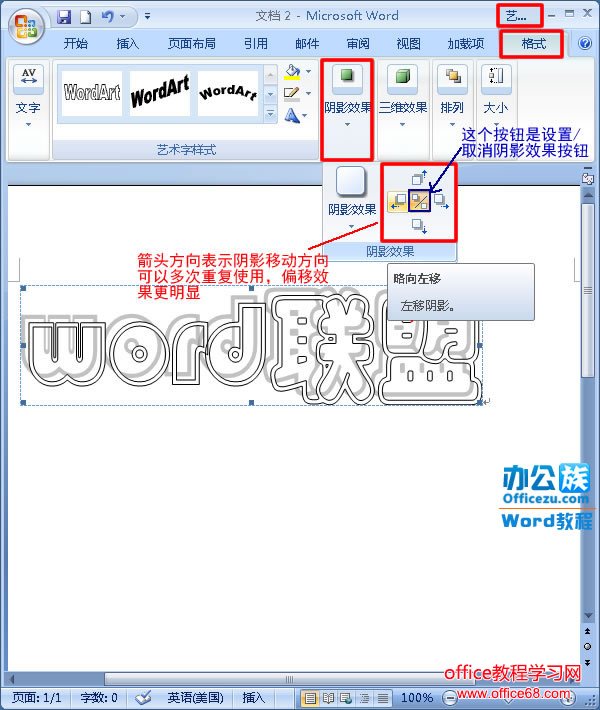Go to next page double-arrow button
600x710 pixels.
click(588, 662)
